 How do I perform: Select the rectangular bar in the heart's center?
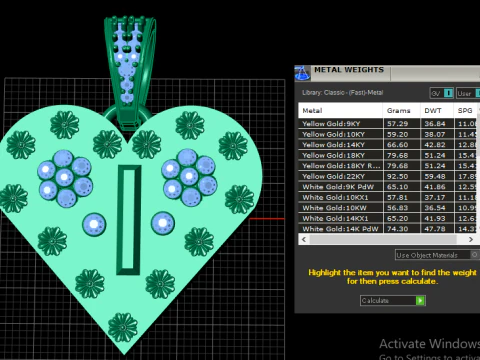[x=128, y=220]
